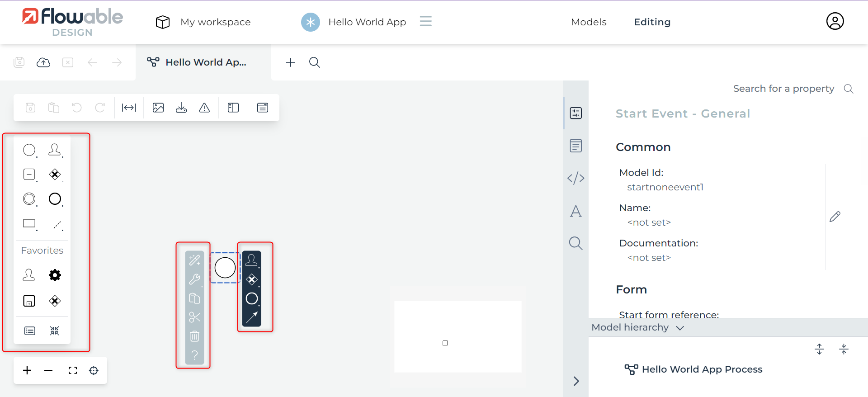This screenshot has width=868, height=397.
Task: Open My workspace link
Action: pos(215,22)
